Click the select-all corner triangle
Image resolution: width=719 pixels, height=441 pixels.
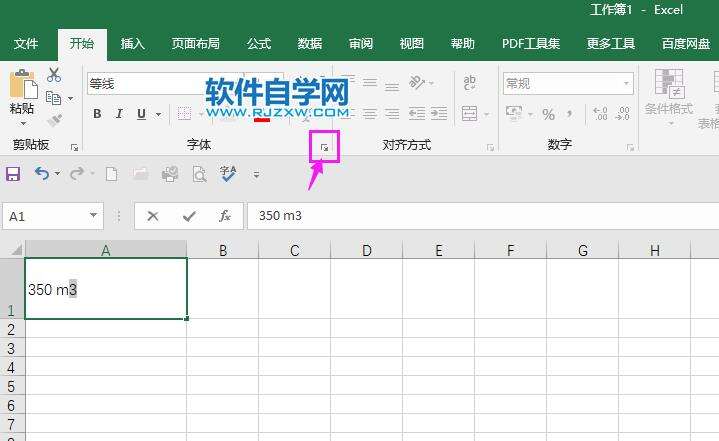click(16, 250)
